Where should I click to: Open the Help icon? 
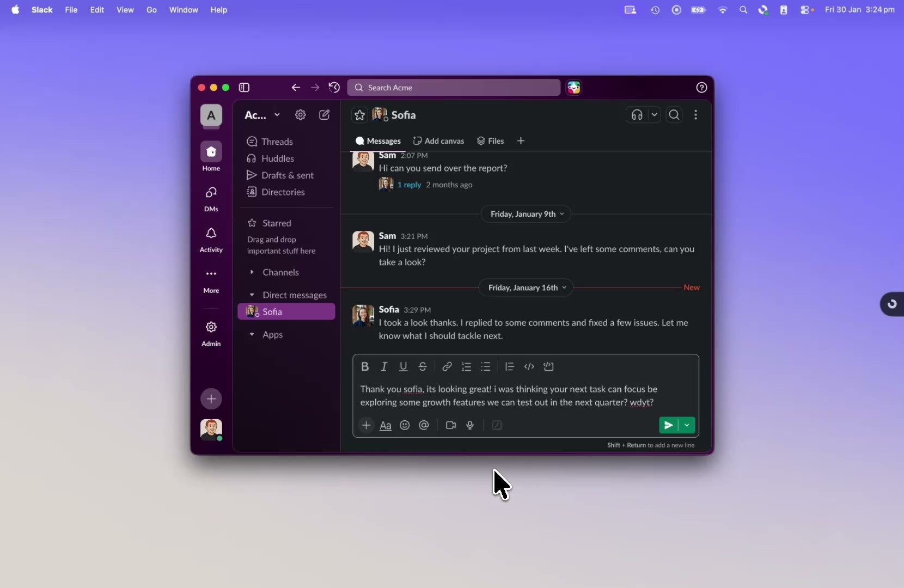coord(702,88)
